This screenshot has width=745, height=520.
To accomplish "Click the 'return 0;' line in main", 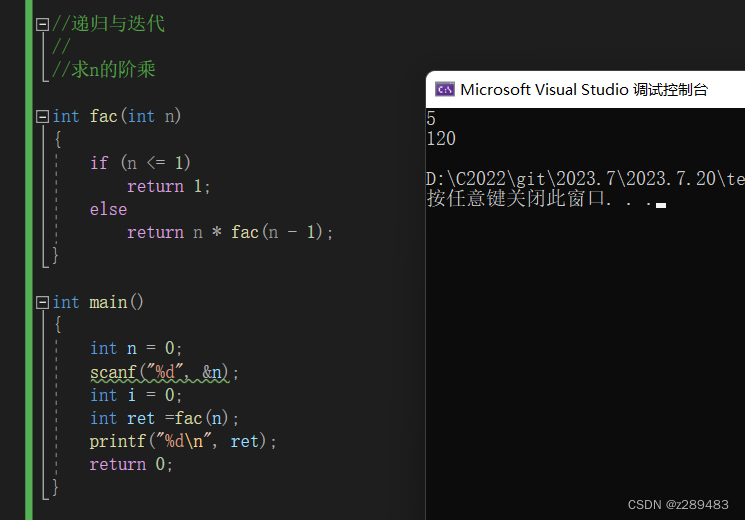I will click(x=131, y=464).
